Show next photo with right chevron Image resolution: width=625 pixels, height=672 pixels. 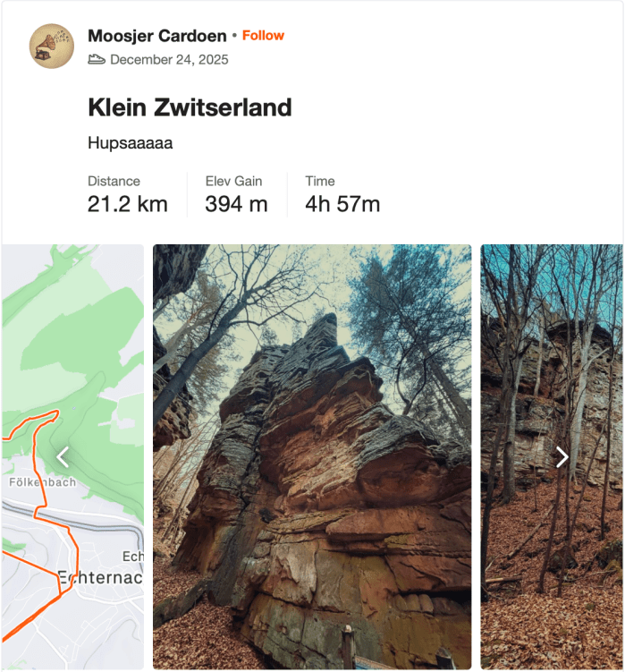point(562,457)
